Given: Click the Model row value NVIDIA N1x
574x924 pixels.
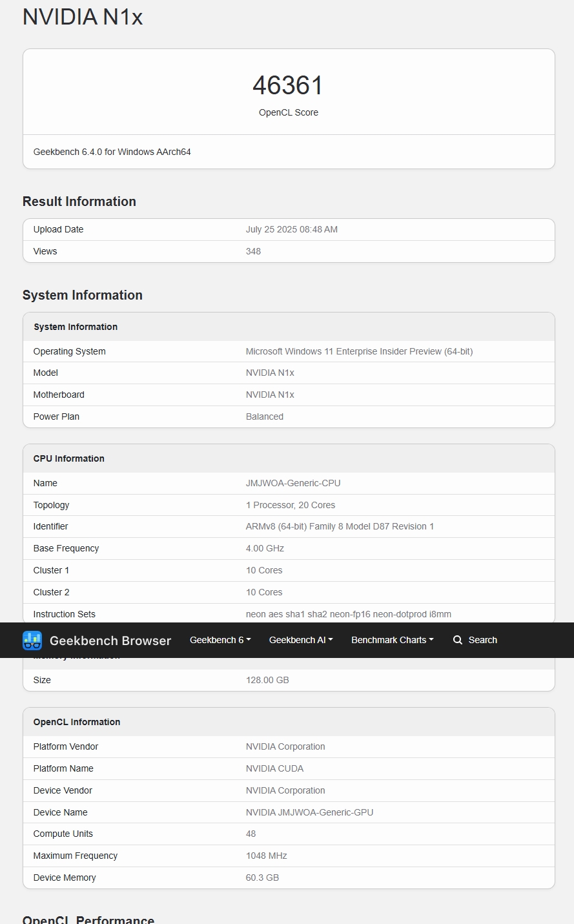Looking at the screenshot, I should (x=270, y=373).
